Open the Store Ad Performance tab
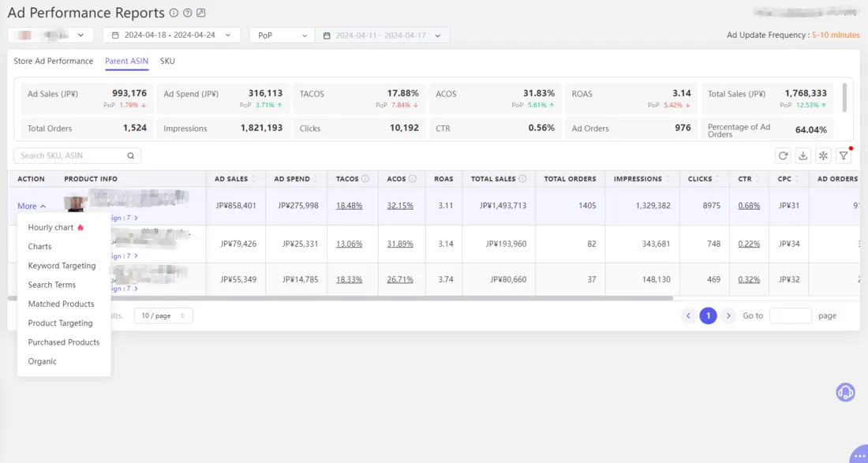Image resolution: width=868 pixels, height=463 pixels. (53, 61)
